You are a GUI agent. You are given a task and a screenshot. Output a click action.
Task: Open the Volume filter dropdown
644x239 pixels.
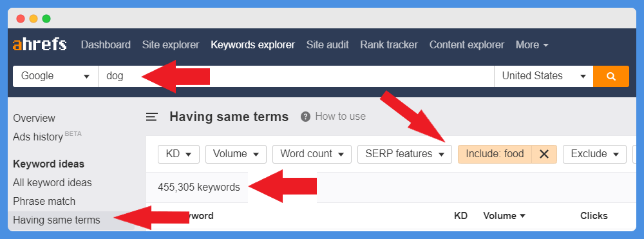coord(236,154)
